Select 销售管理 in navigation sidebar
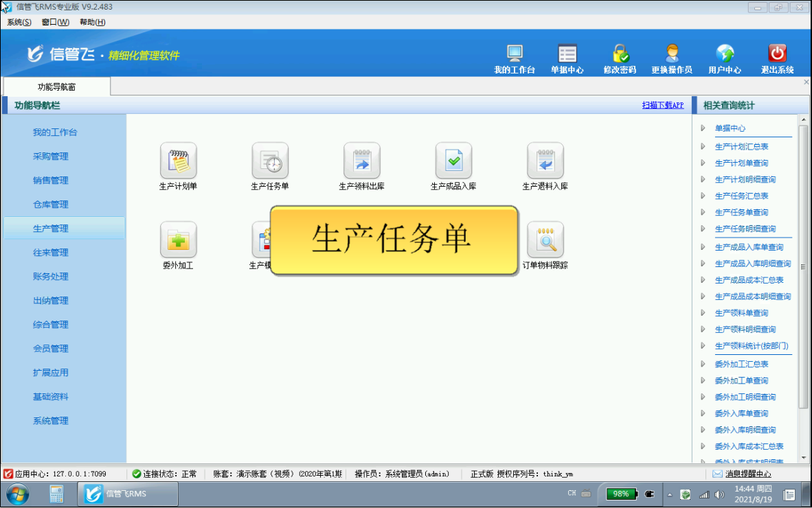812x508 pixels. coord(51,181)
